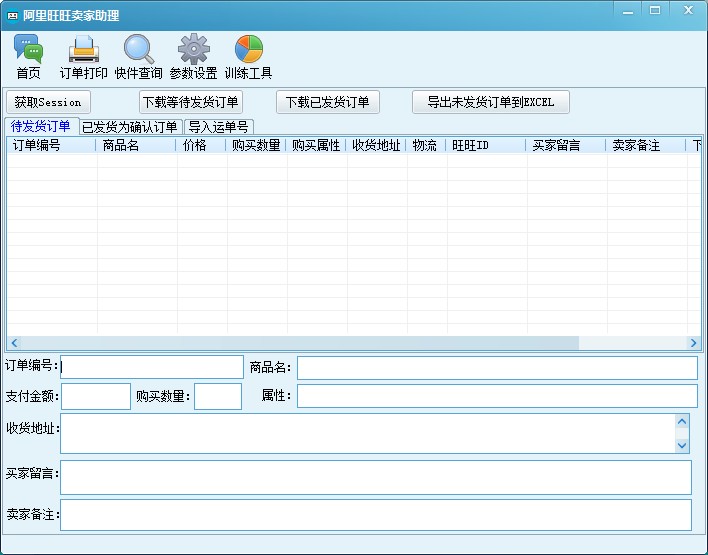
Task: Focus the 订单编号 input field
Action: tap(152, 367)
